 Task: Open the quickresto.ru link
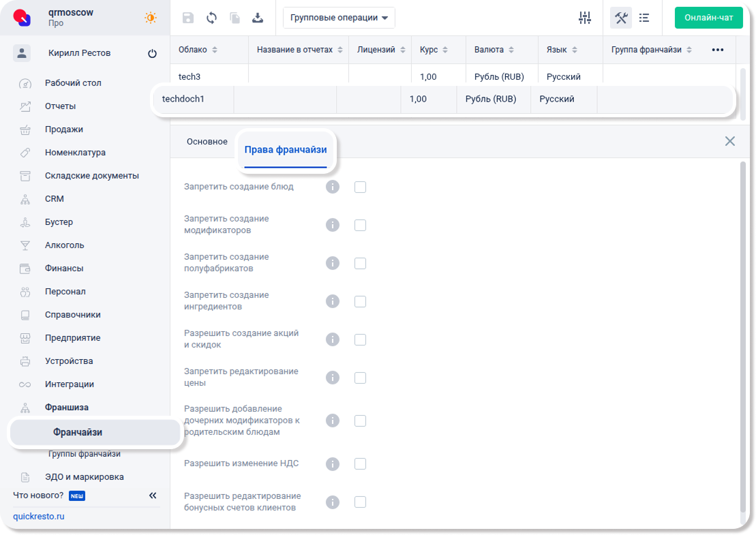click(x=39, y=517)
